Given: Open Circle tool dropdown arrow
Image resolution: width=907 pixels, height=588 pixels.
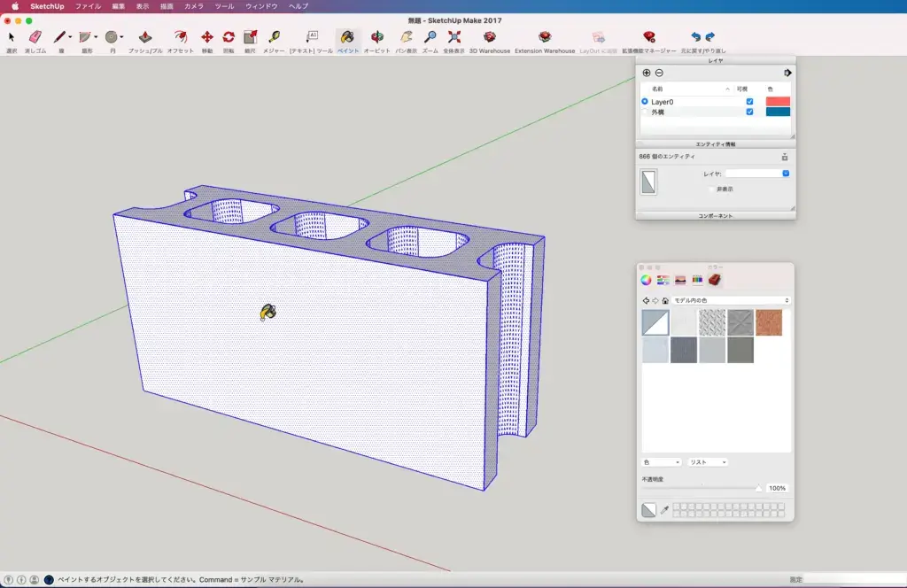Looking at the screenshot, I should 121,37.
